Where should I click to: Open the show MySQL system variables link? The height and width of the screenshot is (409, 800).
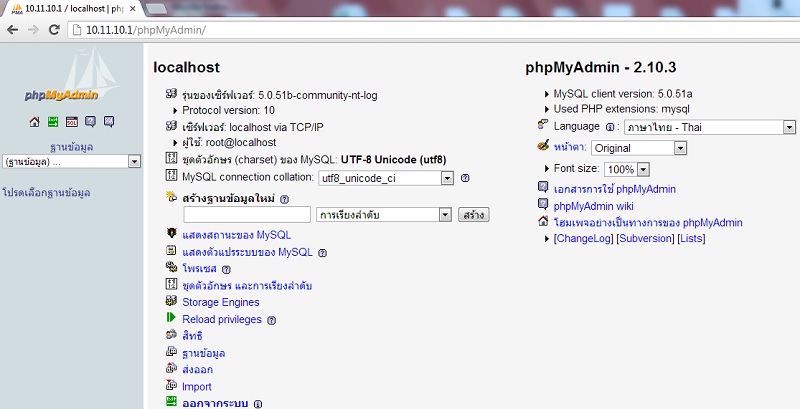[x=247, y=252]
